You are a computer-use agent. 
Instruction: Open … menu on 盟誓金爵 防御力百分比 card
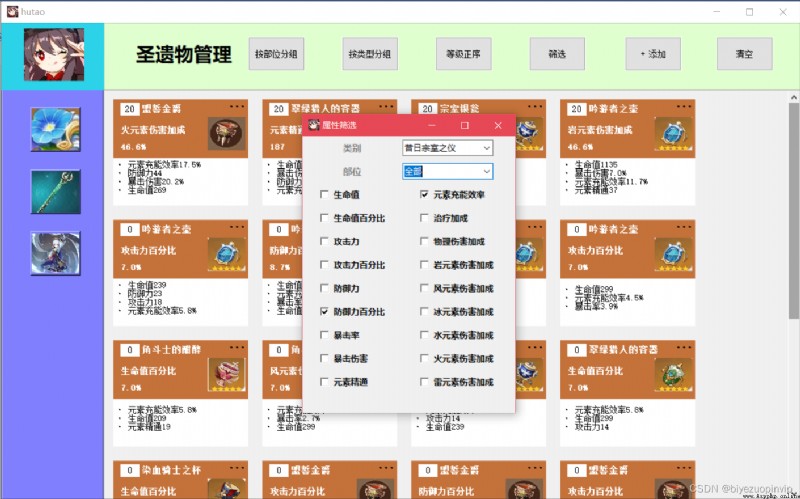535,468
